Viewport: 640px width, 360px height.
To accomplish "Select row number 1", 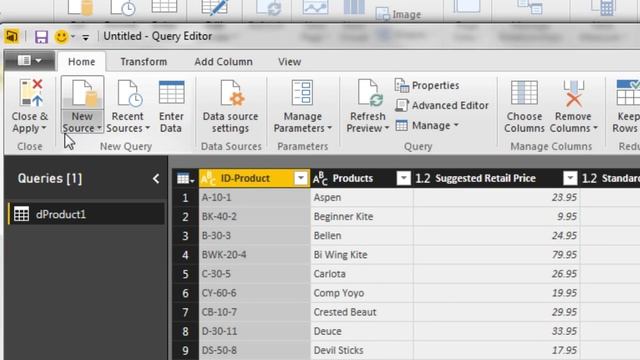I will coord(185,198).
